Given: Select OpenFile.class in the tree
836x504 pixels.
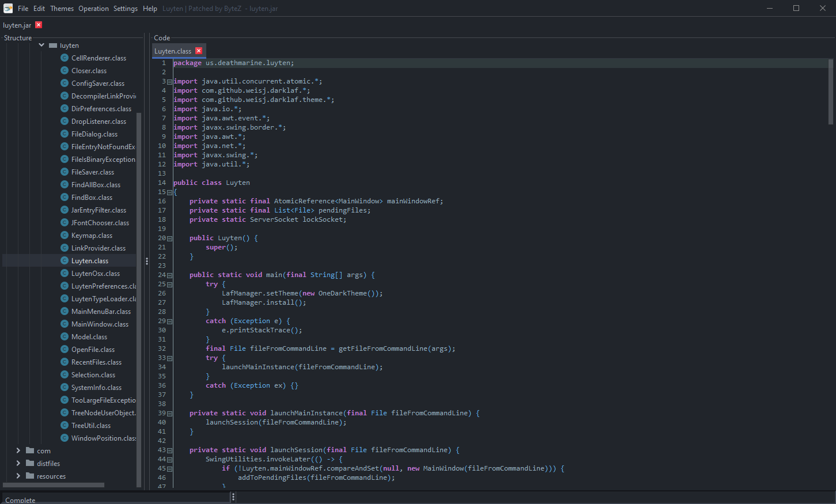Looking at the screenshot, I should tap(93, 350).
